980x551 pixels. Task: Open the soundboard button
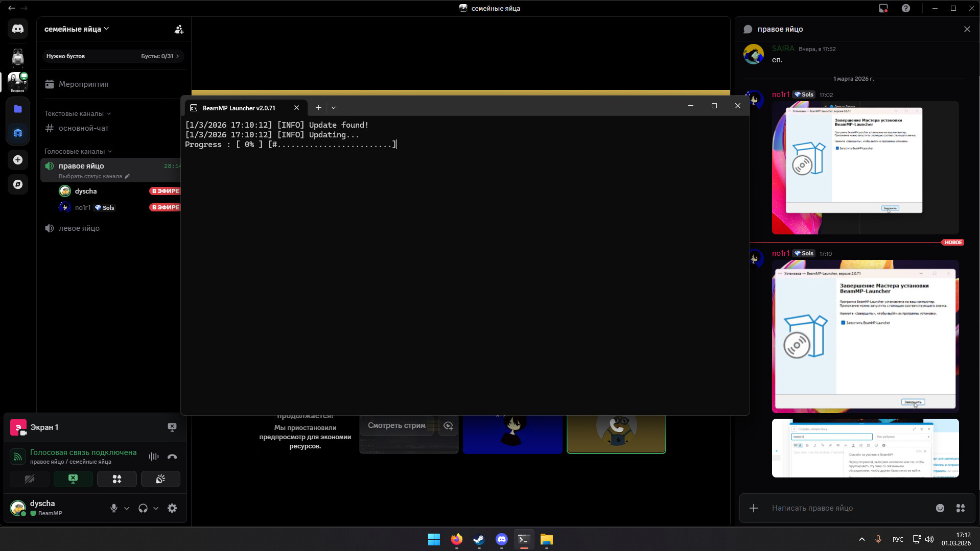[x=160, y=479]
